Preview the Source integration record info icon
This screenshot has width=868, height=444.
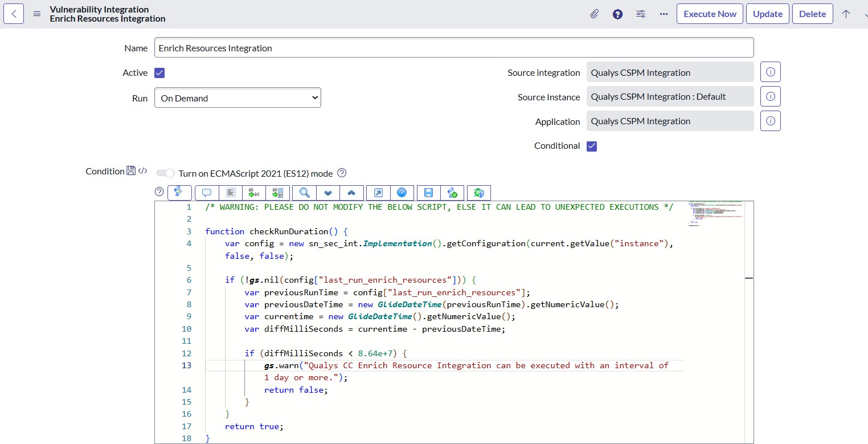pos(771,72)
